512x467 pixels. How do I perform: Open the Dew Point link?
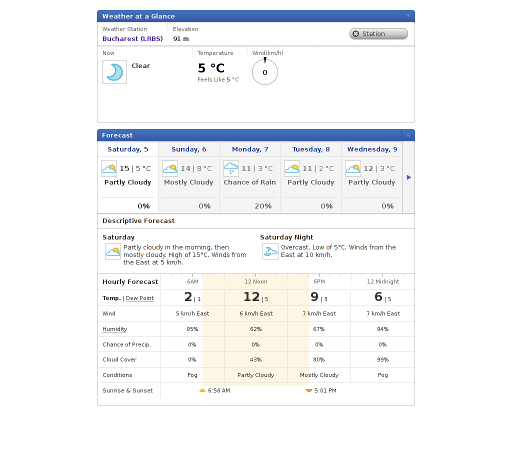[140, 298]
